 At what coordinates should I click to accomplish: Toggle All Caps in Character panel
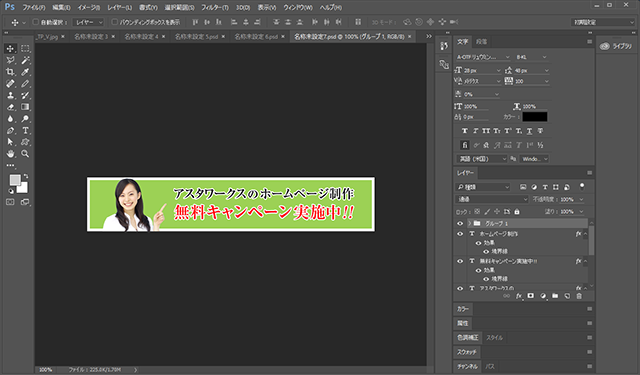pos(486,131)
